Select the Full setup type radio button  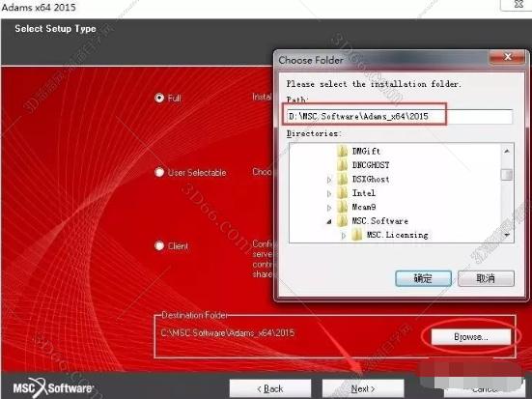[x=159, y=98]
